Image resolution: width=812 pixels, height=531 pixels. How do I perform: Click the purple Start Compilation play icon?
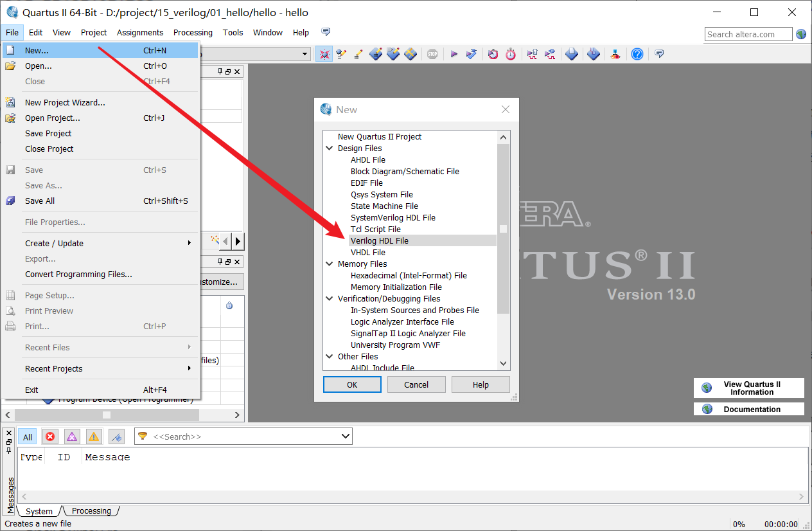pos(454,54)
